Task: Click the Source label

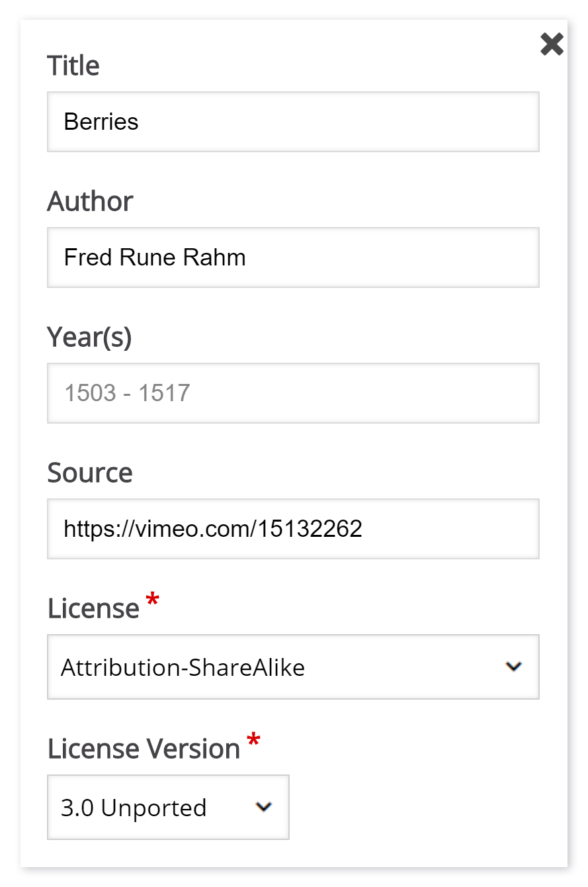Action: (x=90, y=473)
